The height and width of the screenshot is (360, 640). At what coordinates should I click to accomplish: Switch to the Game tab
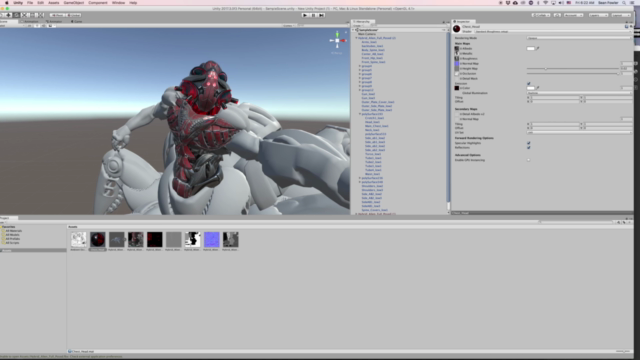coord(76,21)
